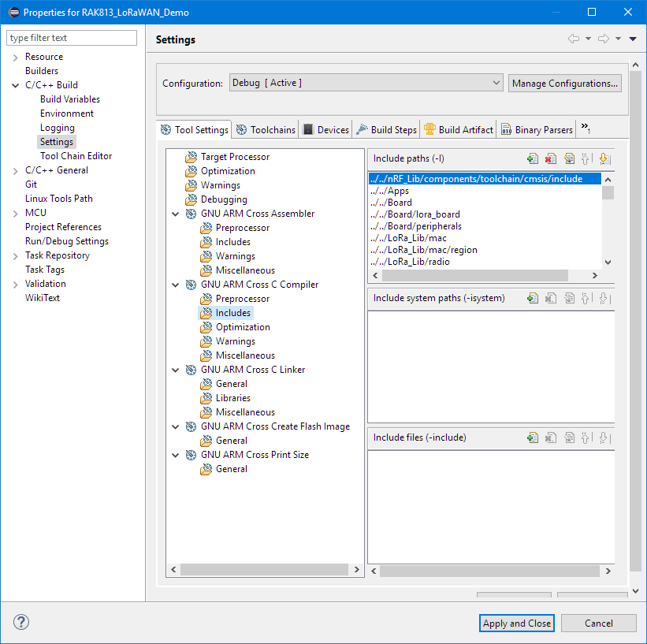This screenshot has width=647, height=644.
Task: Click the Delete include path icon
Action: click(551, 158)
